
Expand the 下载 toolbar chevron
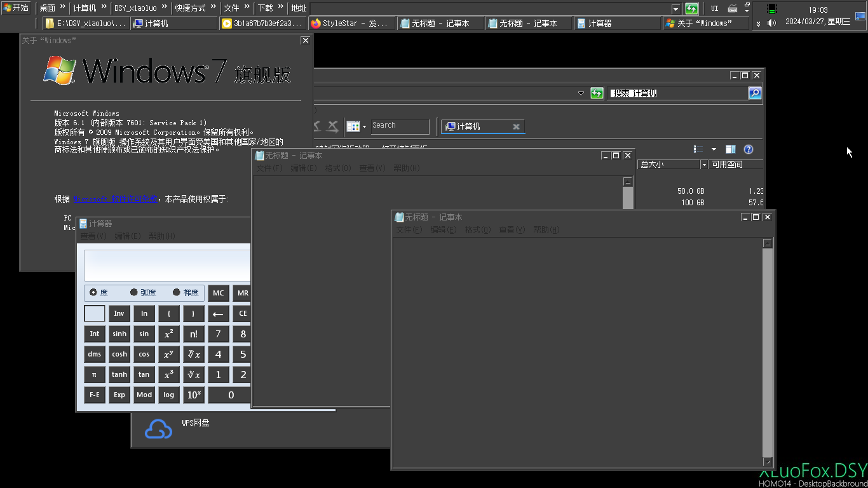(x=280, y=8)
